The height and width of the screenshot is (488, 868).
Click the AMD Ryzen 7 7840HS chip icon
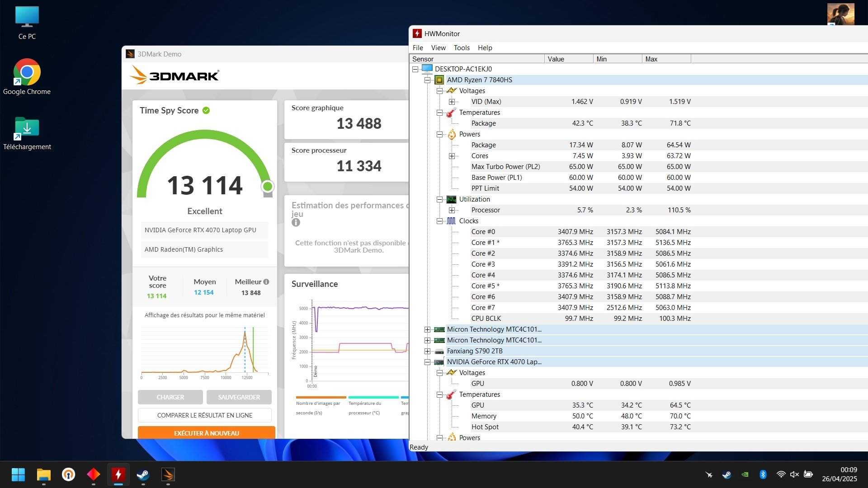[439, 80]
